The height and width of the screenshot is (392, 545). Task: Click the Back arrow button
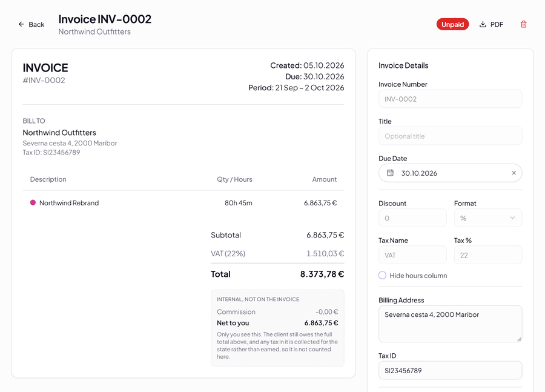point(31,24)
